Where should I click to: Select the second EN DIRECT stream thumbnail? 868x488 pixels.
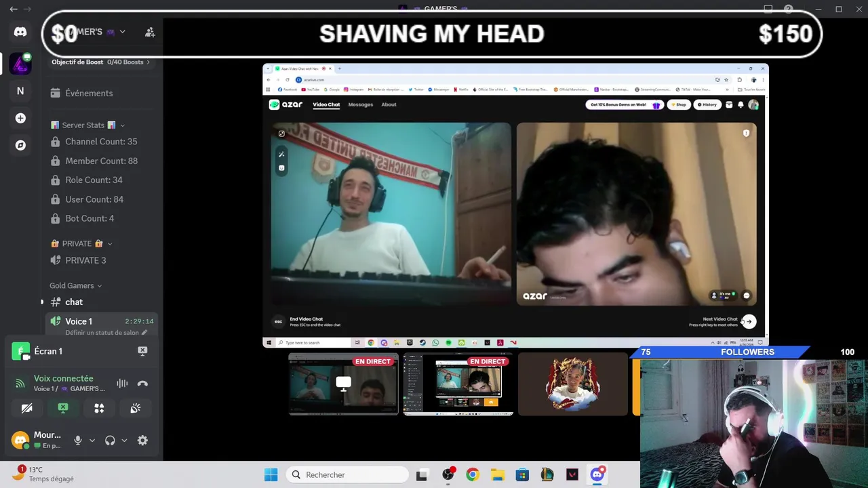(x=458, y=384)
